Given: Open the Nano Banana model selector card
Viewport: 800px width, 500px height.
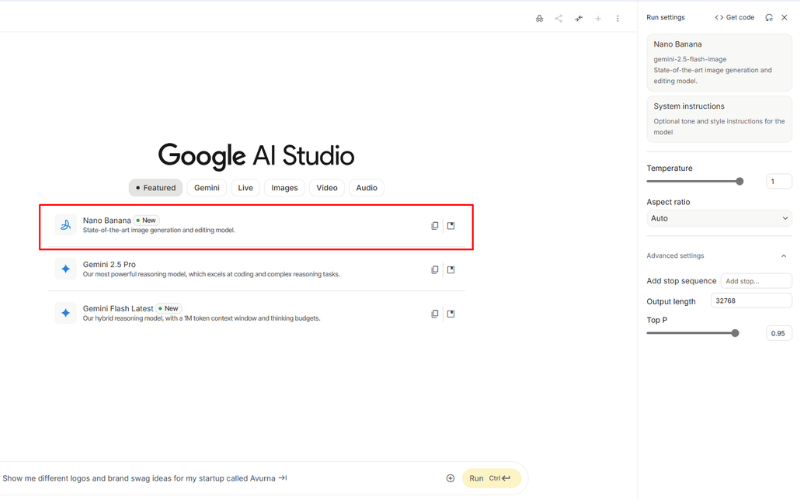Looking at the screenshot, I should 718,62.
